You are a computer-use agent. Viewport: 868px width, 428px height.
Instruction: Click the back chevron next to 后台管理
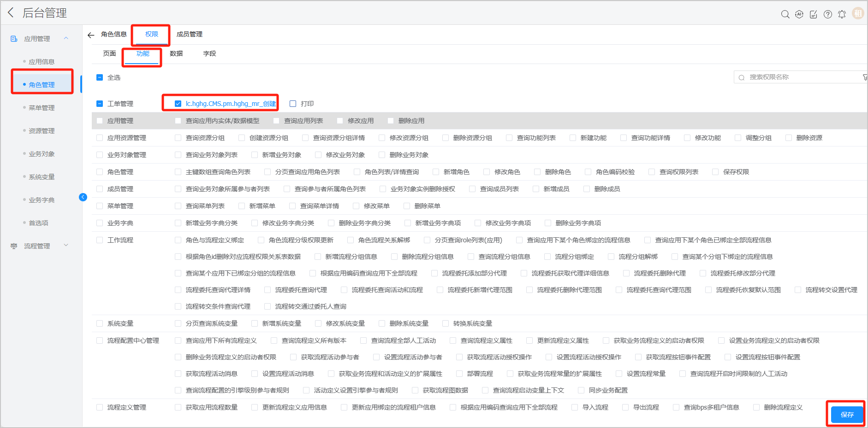(x=11, y=13)
